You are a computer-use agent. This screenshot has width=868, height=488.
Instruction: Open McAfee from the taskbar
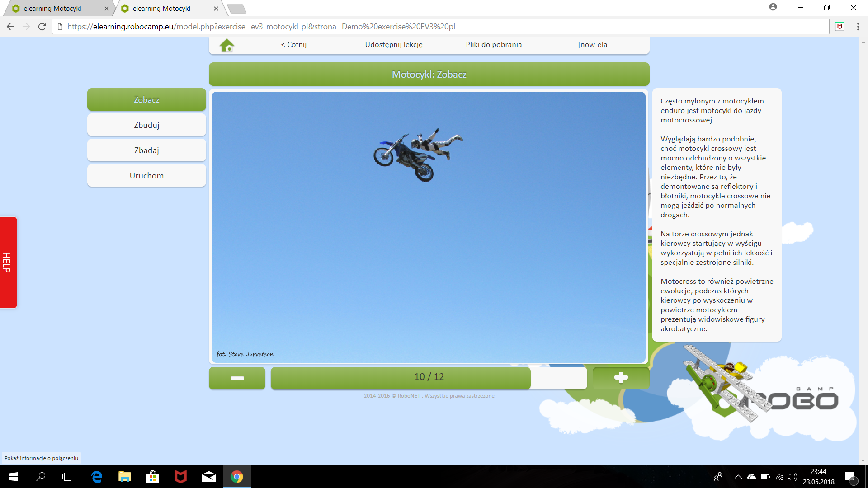point(180,477)
